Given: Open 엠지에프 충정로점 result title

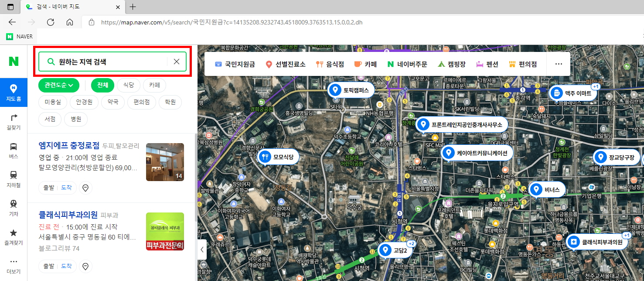Looking at the screenshot, I should [x=69, y=145].
